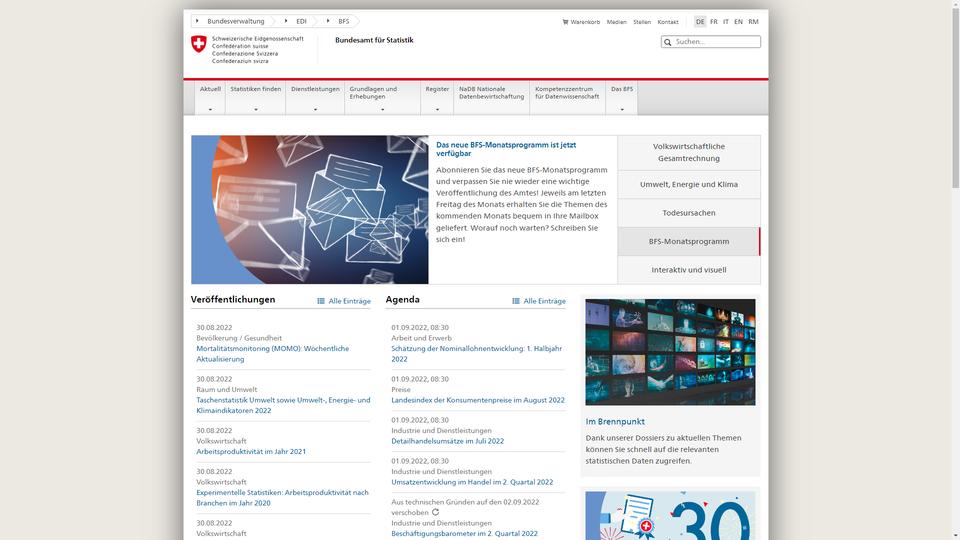Viewport: 960px width, 540px height.
Task: Click the Swiss Confederation coat of arms logo
Action: coord(198,44)
